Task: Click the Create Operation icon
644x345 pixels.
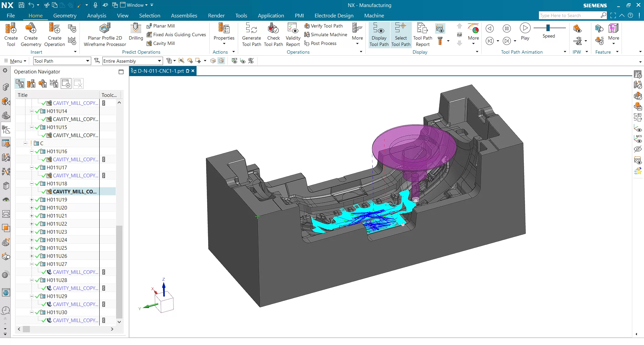Action: [54, 35]
